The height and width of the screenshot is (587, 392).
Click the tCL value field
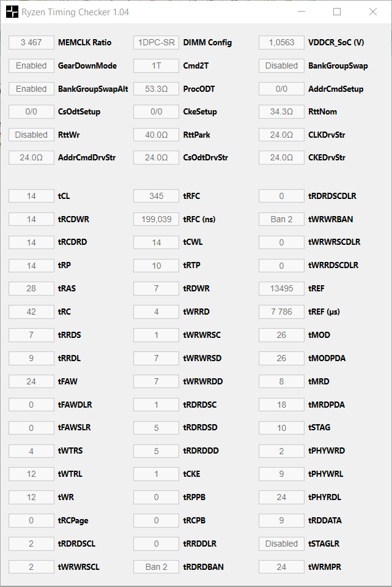tap(31, 196)
